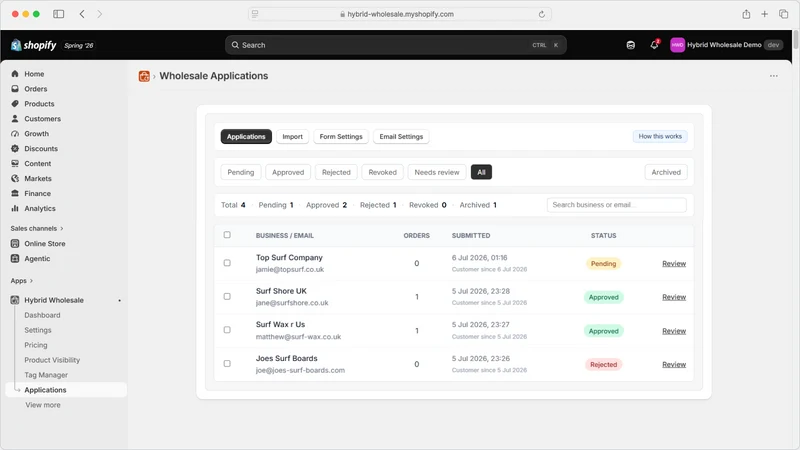Open the Finance bank icon

click(x=15, y=193)
